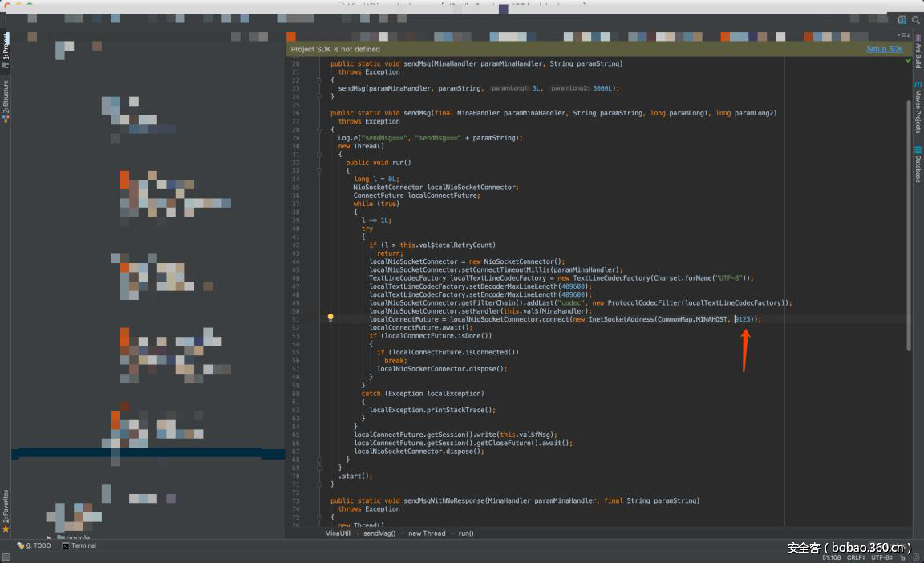Open the Favorites tool window
924x563 pixels.
(x=6, y=511)
